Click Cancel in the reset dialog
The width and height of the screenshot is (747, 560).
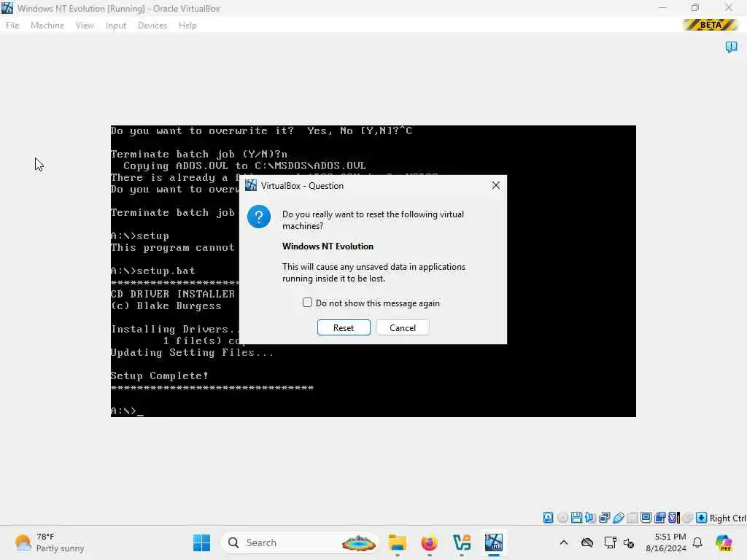tap(403, 327)
